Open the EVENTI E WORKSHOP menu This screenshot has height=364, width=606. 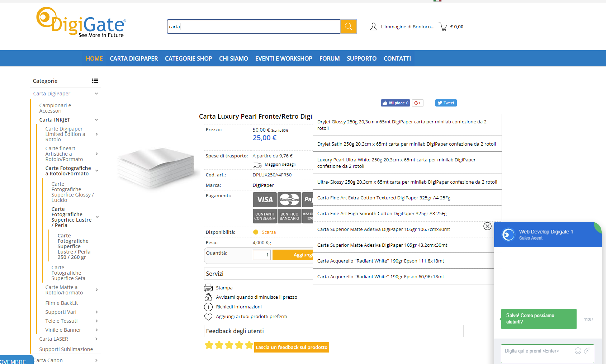coord(284,58)
